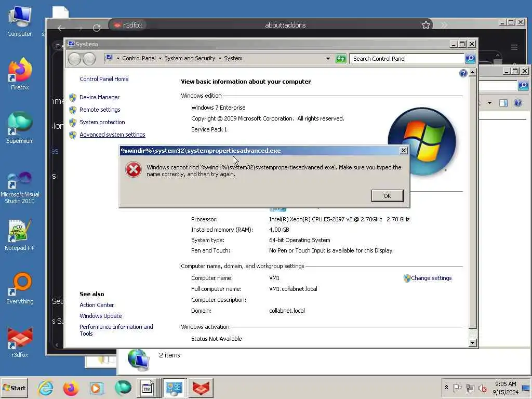Click the Back navigation button in System window
The image size is (532, 399).
[x=75, y=59]
